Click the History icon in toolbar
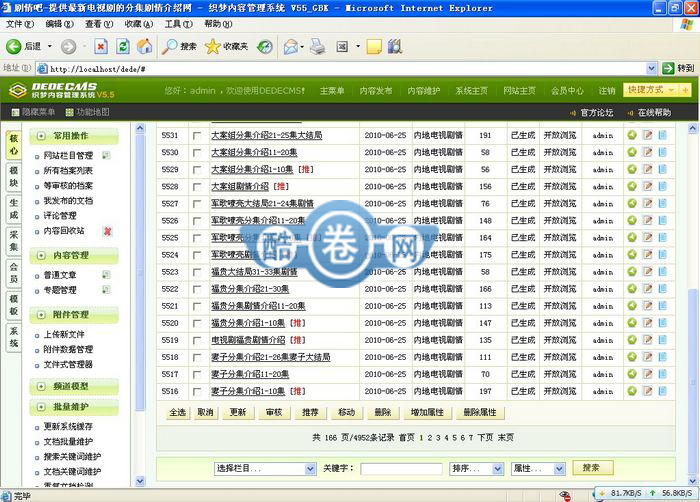Image resolution: width=700 pixels, height=502 pixels. click(265, 46)
